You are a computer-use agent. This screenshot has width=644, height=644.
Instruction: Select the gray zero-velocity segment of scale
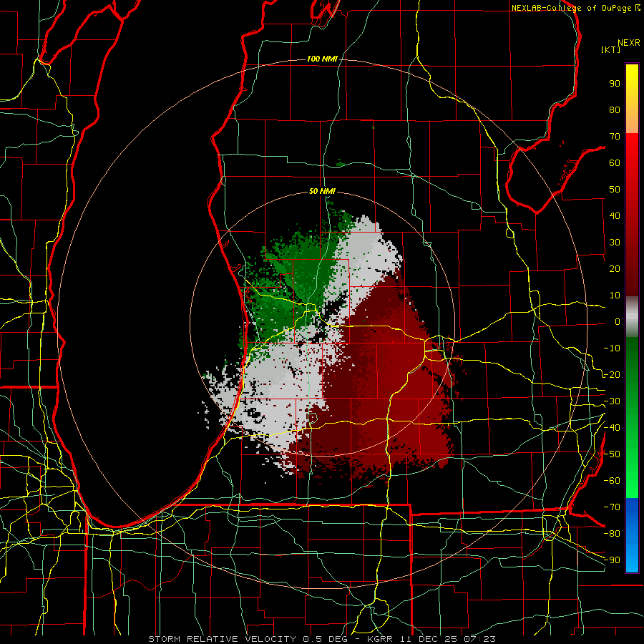(x=632, y=317)
